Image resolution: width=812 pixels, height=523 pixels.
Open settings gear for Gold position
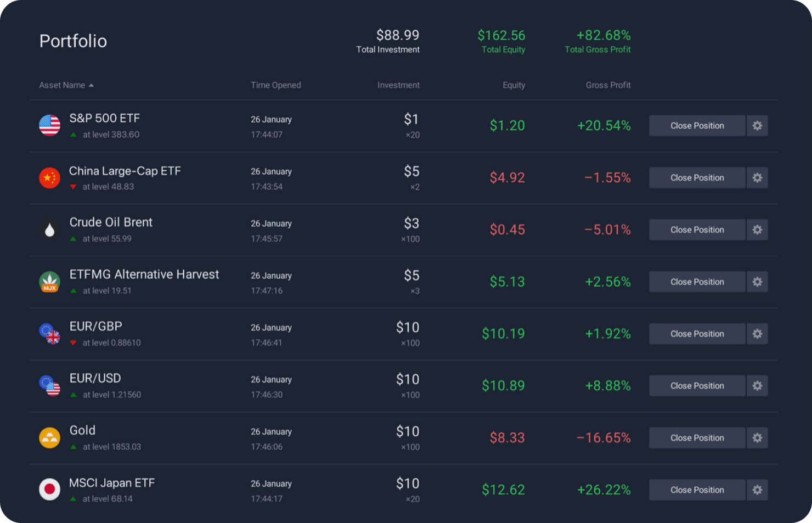(757, 438)
